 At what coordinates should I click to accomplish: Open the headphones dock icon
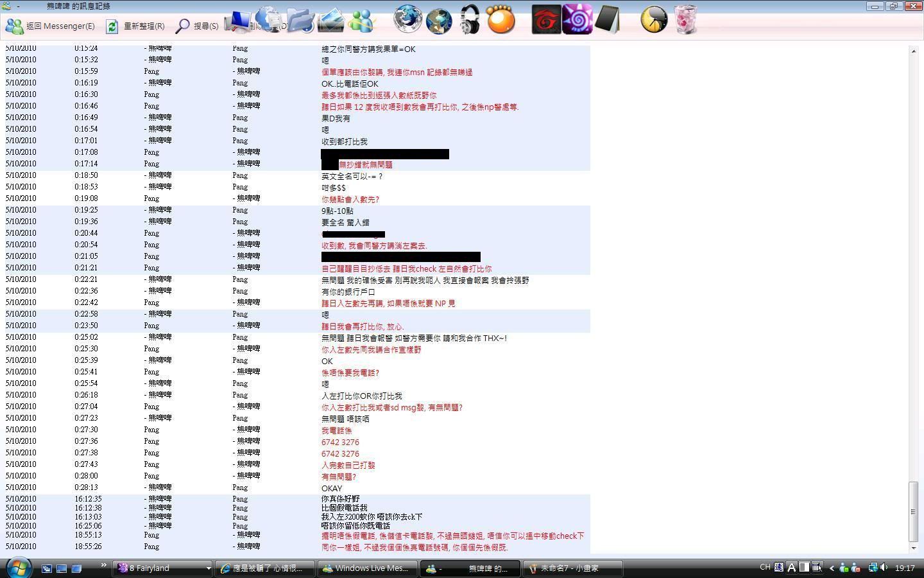click(x=470, y=20)
